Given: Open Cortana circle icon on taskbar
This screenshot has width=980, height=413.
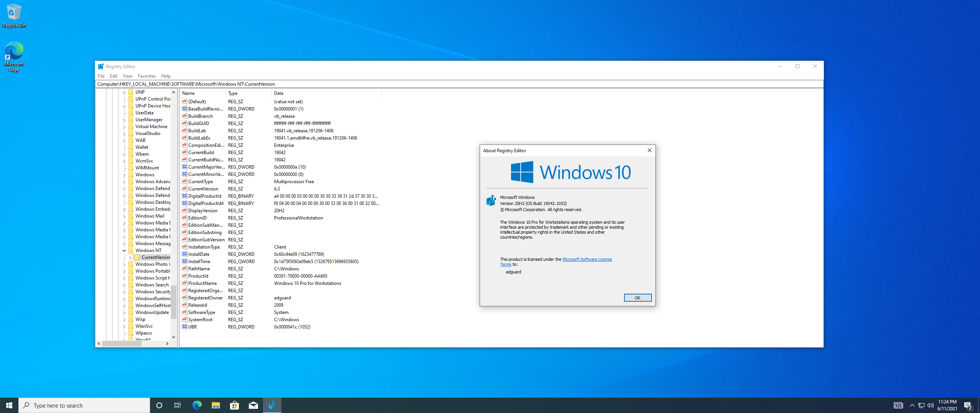Looking at the screenshot, I should (x=159, y=405).
